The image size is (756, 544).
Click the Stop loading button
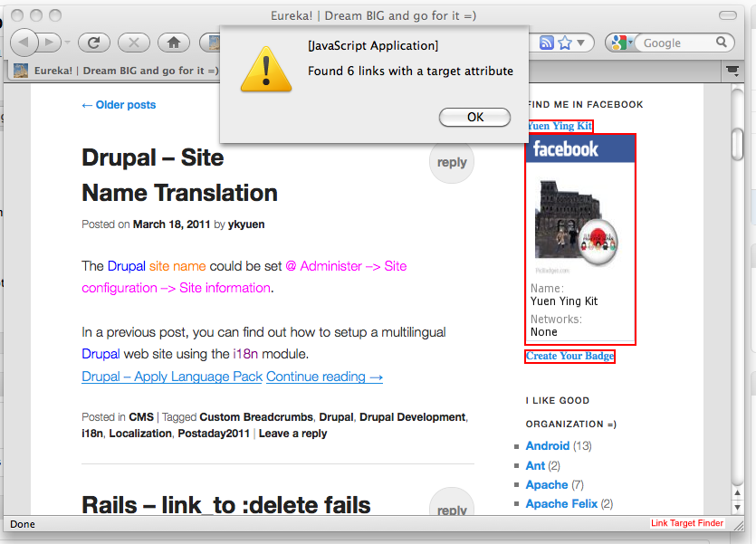coord(134,43)
